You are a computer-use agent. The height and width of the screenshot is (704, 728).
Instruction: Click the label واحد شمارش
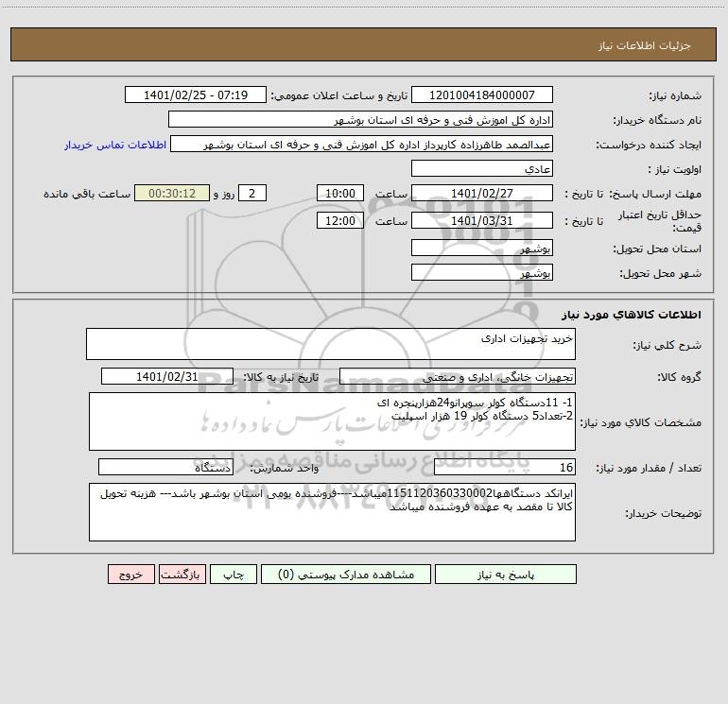click(285, 469)
